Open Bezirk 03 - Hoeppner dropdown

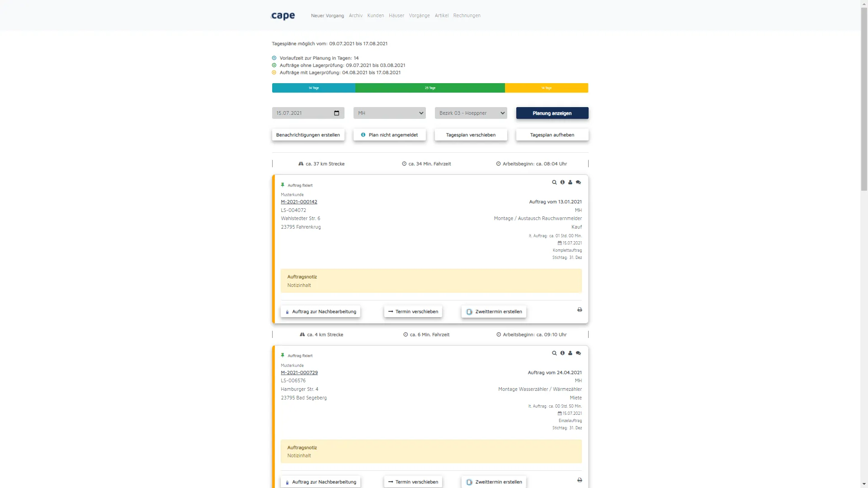click(471, 113)
